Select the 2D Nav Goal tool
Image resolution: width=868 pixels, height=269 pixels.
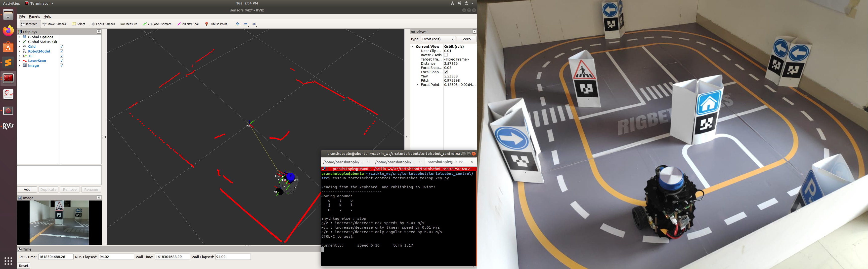[x=188, y=24]
